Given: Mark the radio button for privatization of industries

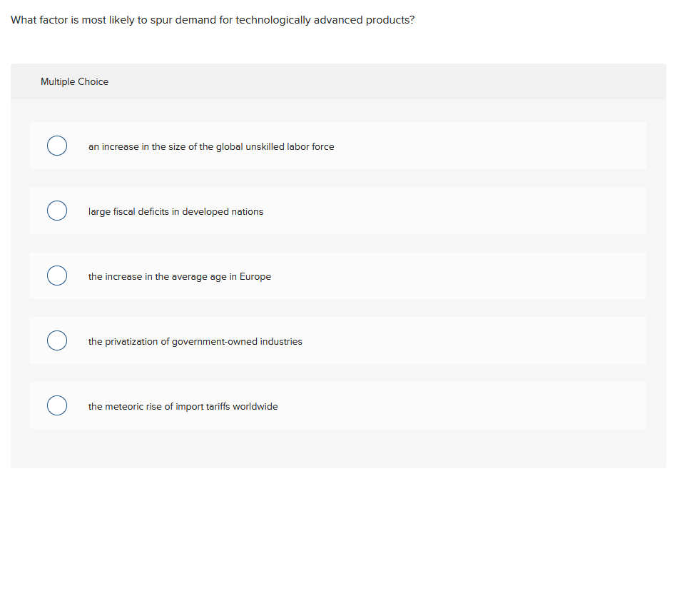Looking at the screenshot, I should coord(57,341).
